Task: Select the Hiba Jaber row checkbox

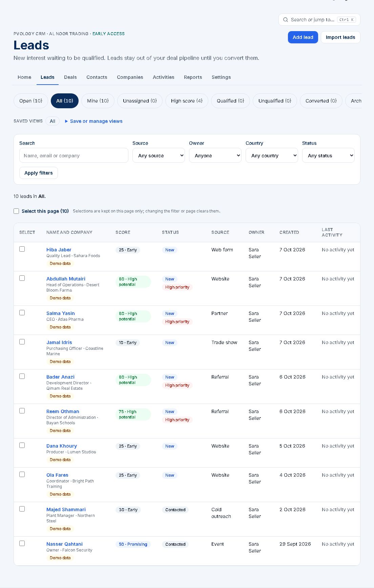Action: 22,249
